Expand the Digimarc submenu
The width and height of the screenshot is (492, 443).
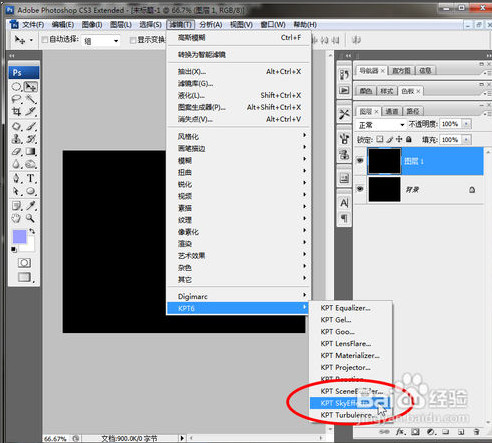pyautogui.click(x=239, y=296)
